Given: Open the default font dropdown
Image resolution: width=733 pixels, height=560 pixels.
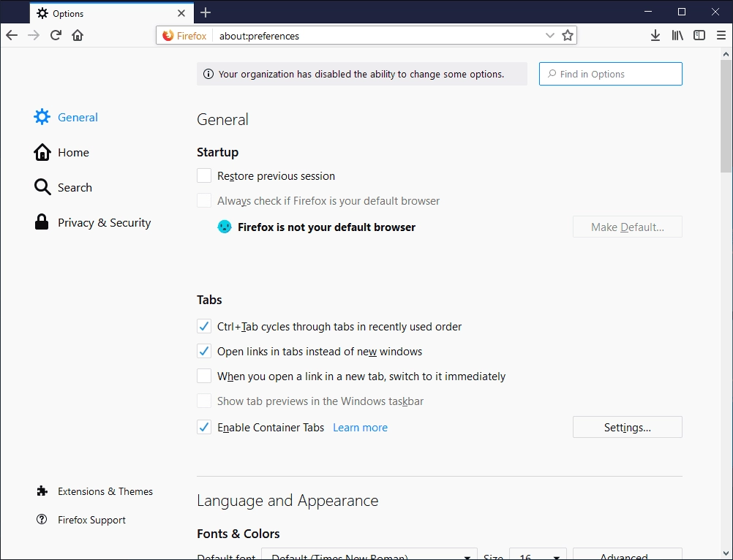Looking at the screenshot, I should 369,554.
